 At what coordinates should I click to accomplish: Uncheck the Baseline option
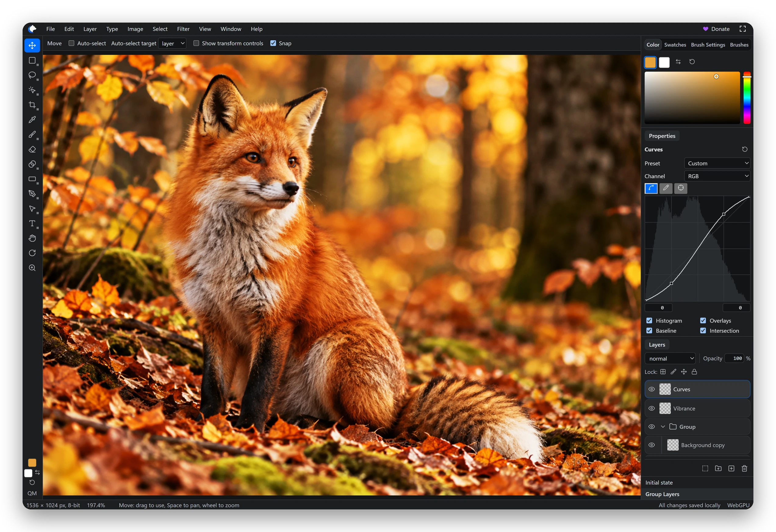click(649, 331)
